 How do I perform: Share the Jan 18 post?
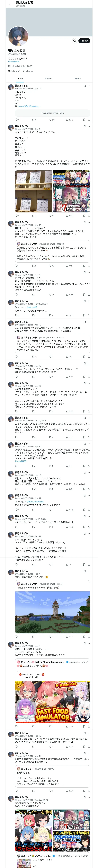point(89,120)
